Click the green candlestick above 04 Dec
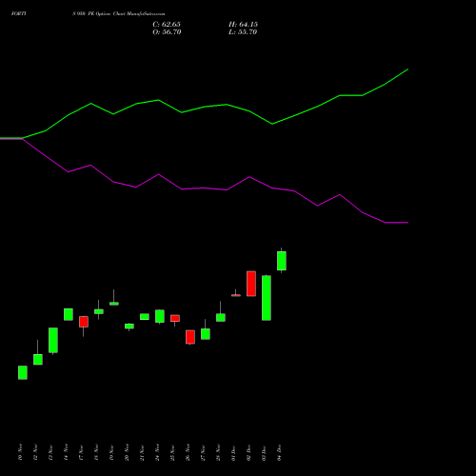 [282, 261]
